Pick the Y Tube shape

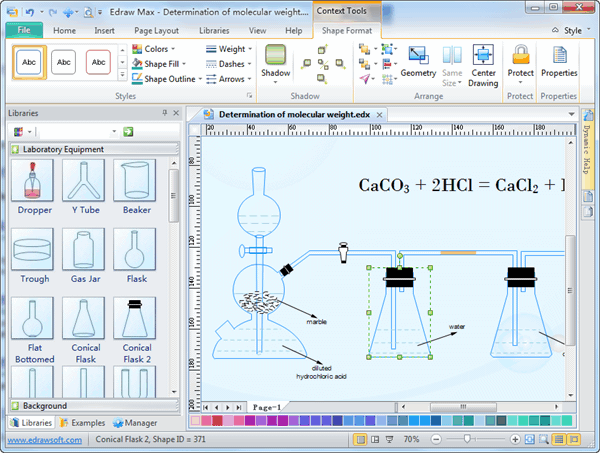(83, 180)
